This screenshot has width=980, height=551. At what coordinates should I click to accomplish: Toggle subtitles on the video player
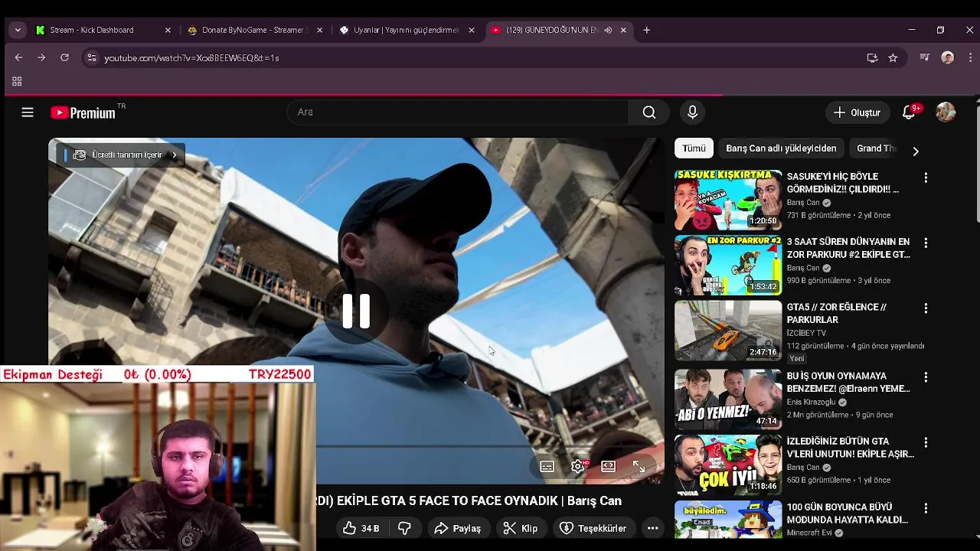point(547,466)
